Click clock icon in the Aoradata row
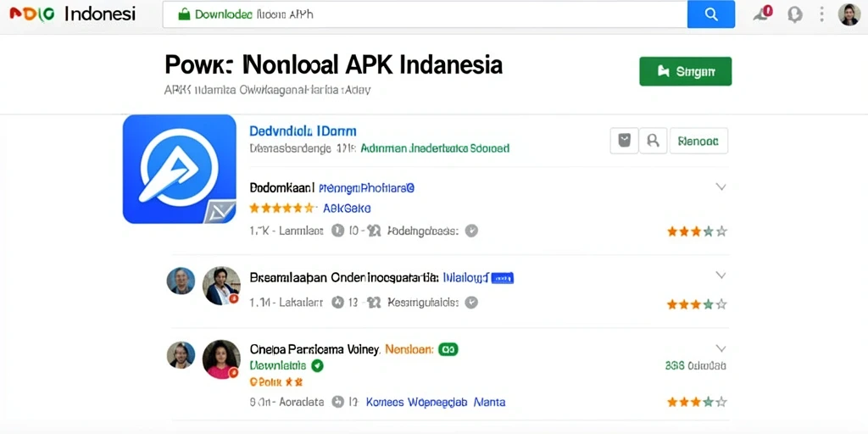 337,402
